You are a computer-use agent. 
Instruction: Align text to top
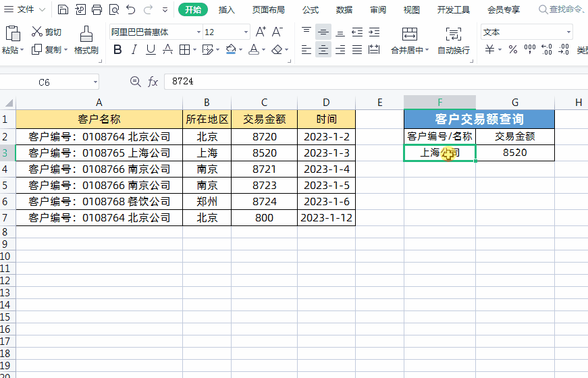tap(306, 32)
